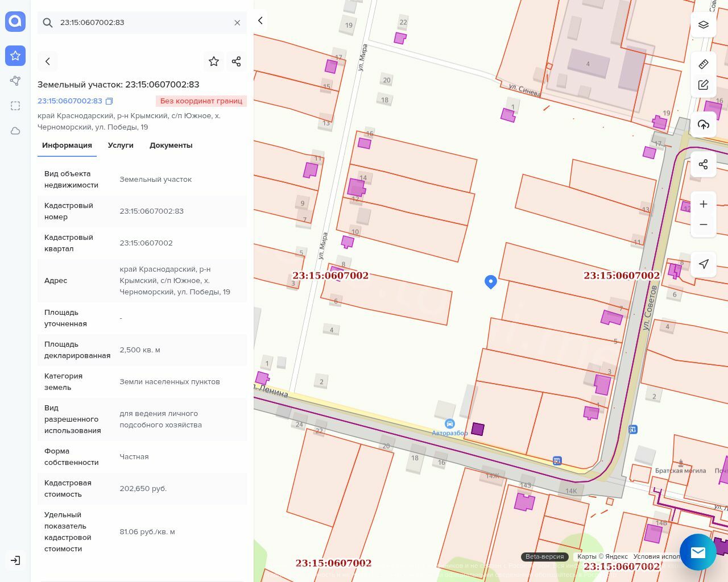This screenshot has height=582, width=728.
Task: Click the blue cadastral number link
Action: 70,101
